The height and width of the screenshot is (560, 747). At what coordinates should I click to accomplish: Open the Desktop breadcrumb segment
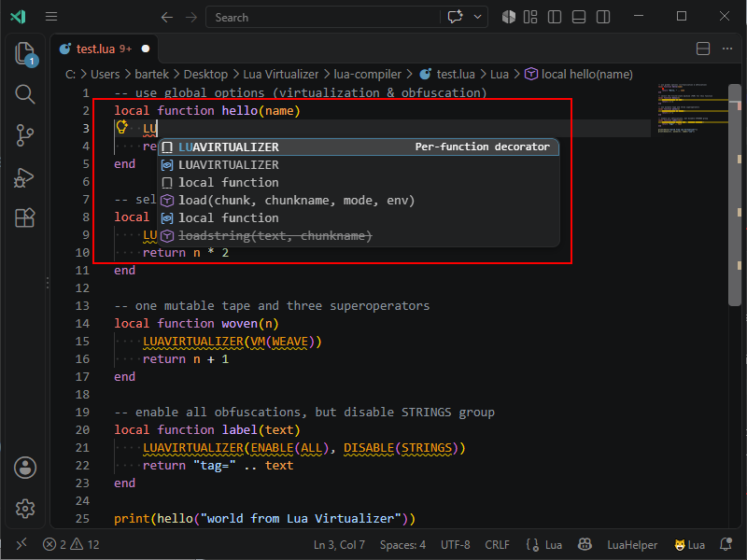coord(205,75)
